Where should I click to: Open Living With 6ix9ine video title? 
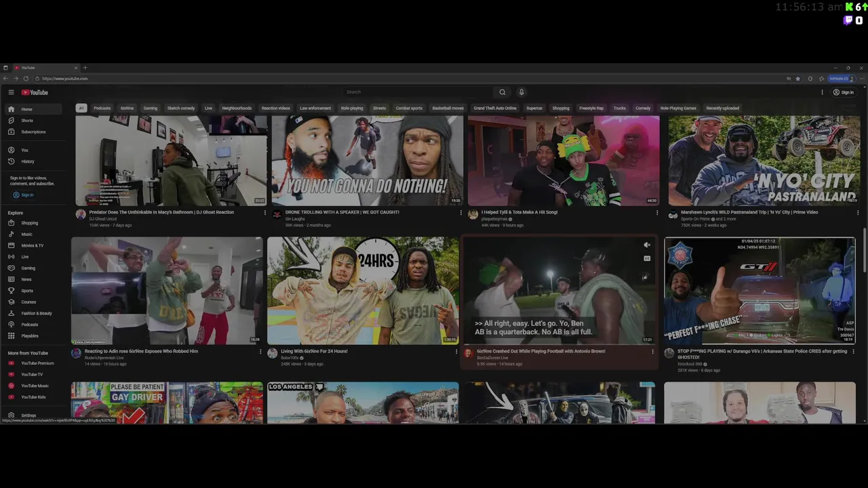pos(314,351)
